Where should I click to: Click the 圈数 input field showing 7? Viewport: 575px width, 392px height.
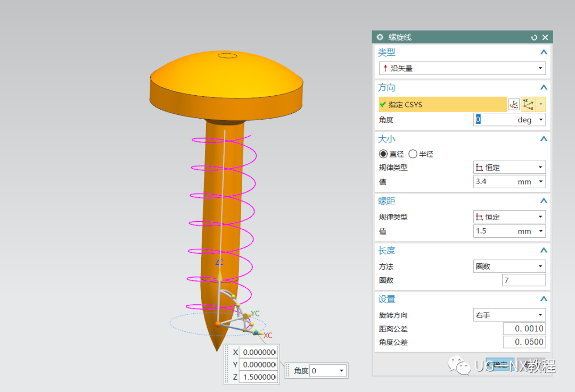tap(523, 280)
